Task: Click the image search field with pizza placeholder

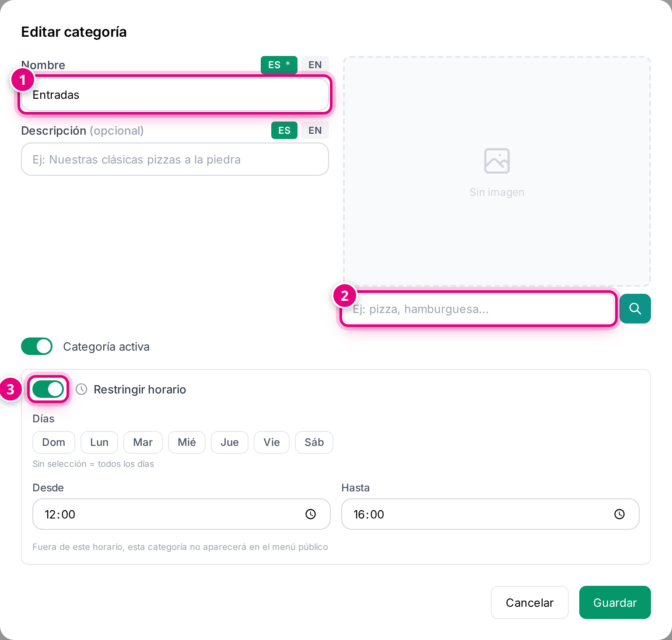Action: pos(479,309)
